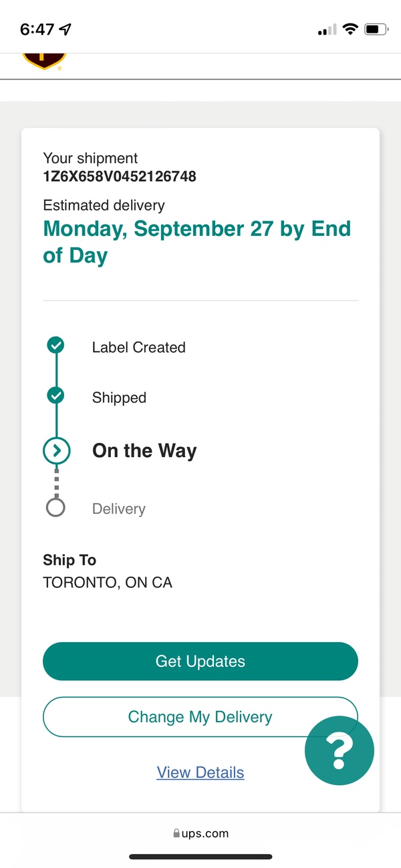The image size is (401, 868).
Task: Select the On the Way arrow icon
Action: (x=56, y=451)
